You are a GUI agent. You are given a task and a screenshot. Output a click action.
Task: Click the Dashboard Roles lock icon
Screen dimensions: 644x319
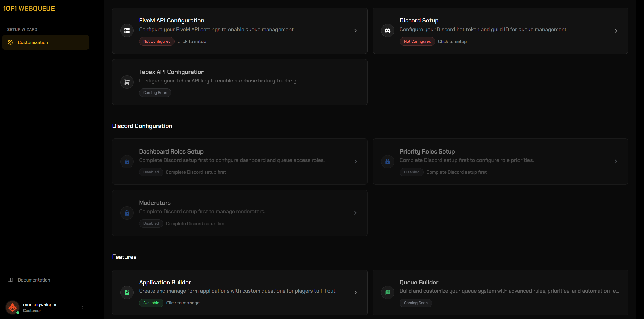[x=127, y=162]
